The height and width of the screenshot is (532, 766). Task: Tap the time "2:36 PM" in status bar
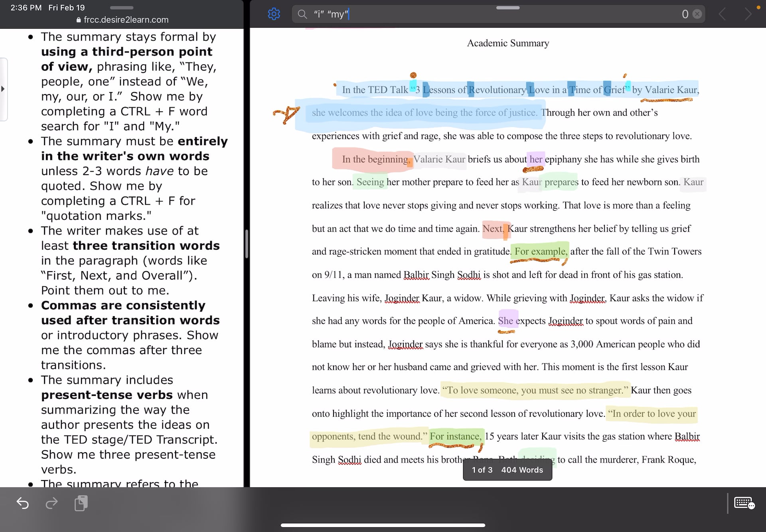pyautogui.click(x=26, y=8)
